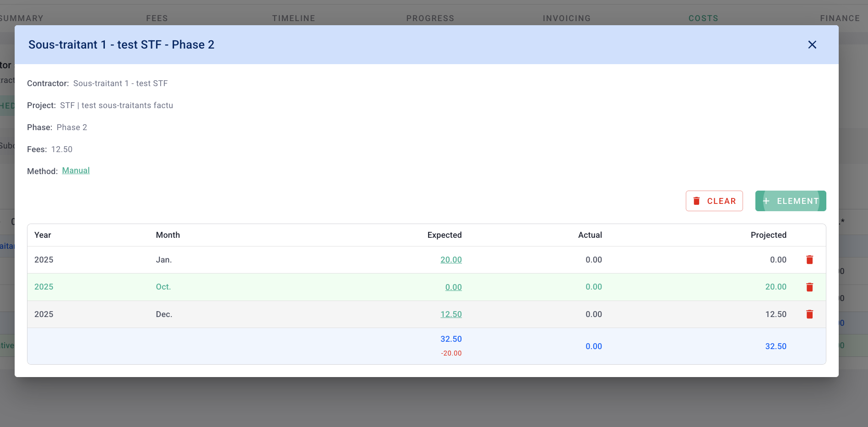Delete the Dec. 2025 row
The image size is (868, 427).
point(809,314)
